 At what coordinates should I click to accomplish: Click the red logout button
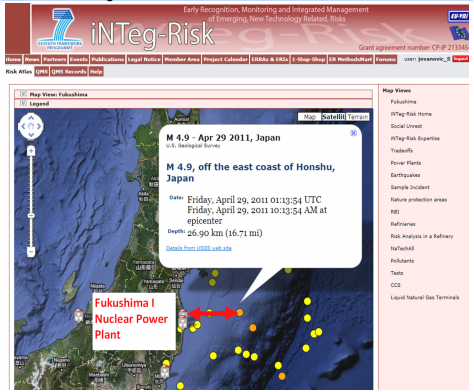tap(460, 59)
